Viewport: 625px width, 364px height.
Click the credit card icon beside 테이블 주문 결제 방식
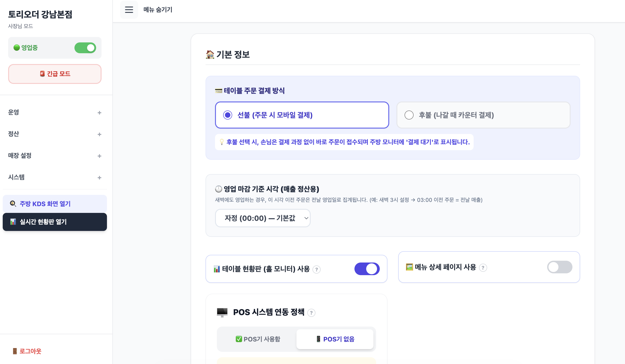click(x=218, y=90)
